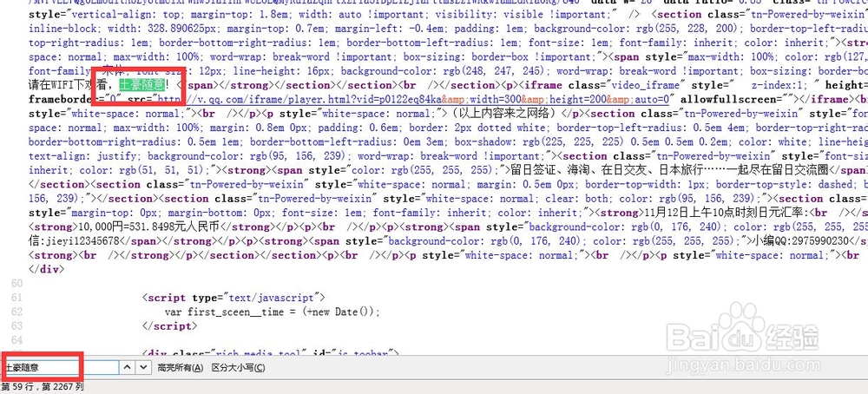This screenshot has height=394, width=868.
Task: Click the var first_sceen__time code line
Action: coord(273,312)
